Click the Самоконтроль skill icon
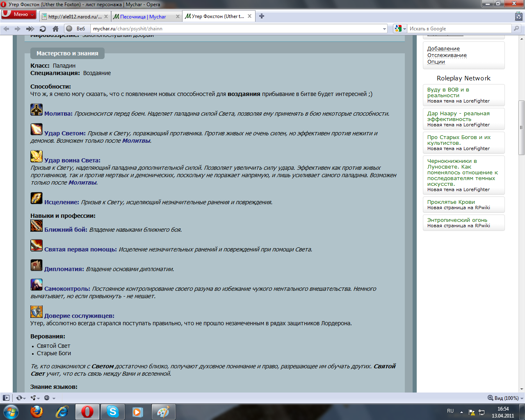 tap(37, 285)
